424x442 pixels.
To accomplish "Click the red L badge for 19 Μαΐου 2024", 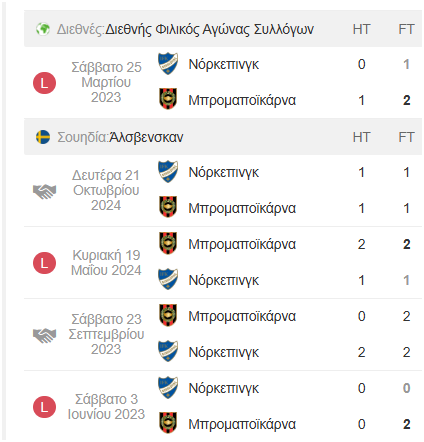I will [x=44, y=263].
